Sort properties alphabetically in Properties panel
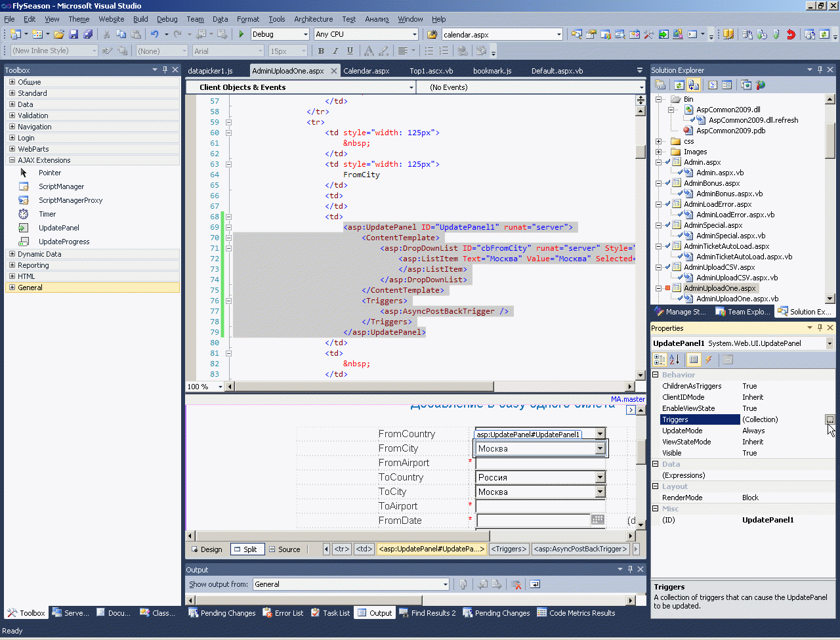This screenshot has height=640, width=840. point(675,360)
